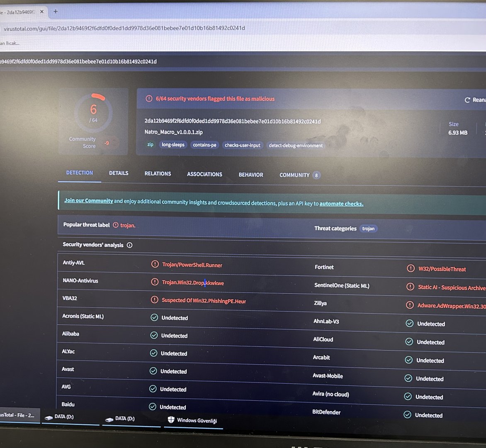This screenshot has width=486, height=448.
Task: Click alert icon for Zillya detection
Action: (x=410, y=305)
